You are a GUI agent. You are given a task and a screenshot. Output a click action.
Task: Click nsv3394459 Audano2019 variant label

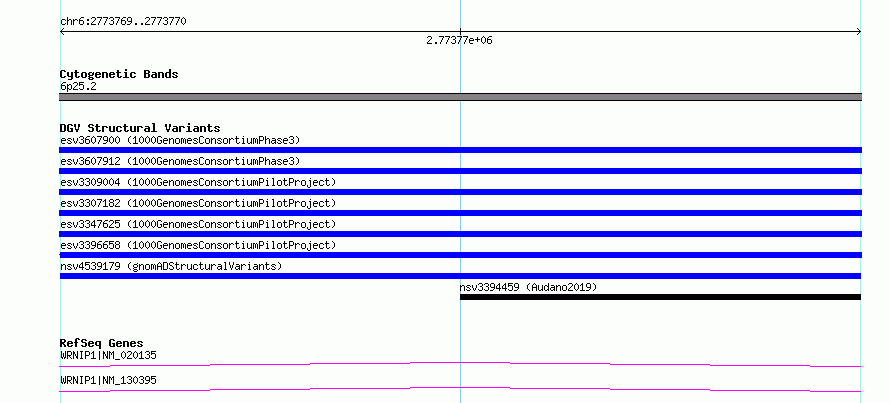pos(528,287)
